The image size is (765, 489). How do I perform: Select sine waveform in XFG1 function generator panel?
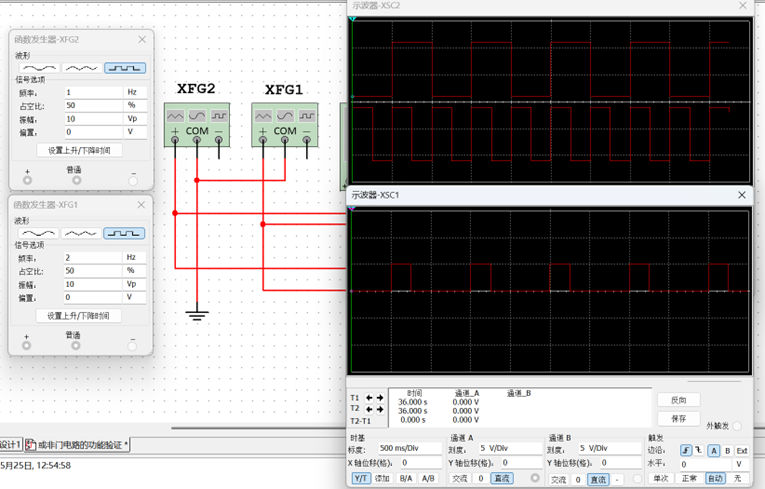[39, 234]
